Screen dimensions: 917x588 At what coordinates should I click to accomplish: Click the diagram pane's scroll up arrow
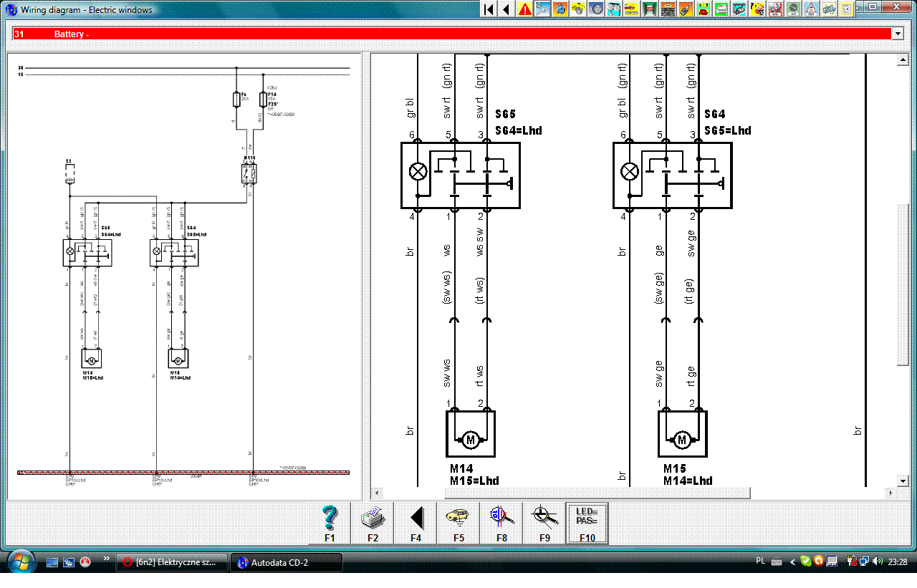(903, 62)
